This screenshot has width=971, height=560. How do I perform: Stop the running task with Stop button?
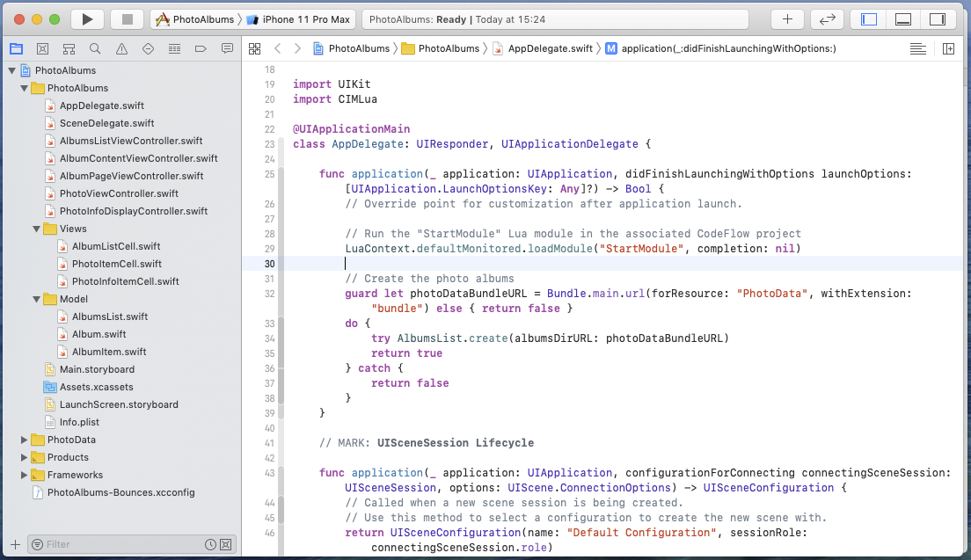[x=127, y=19]
